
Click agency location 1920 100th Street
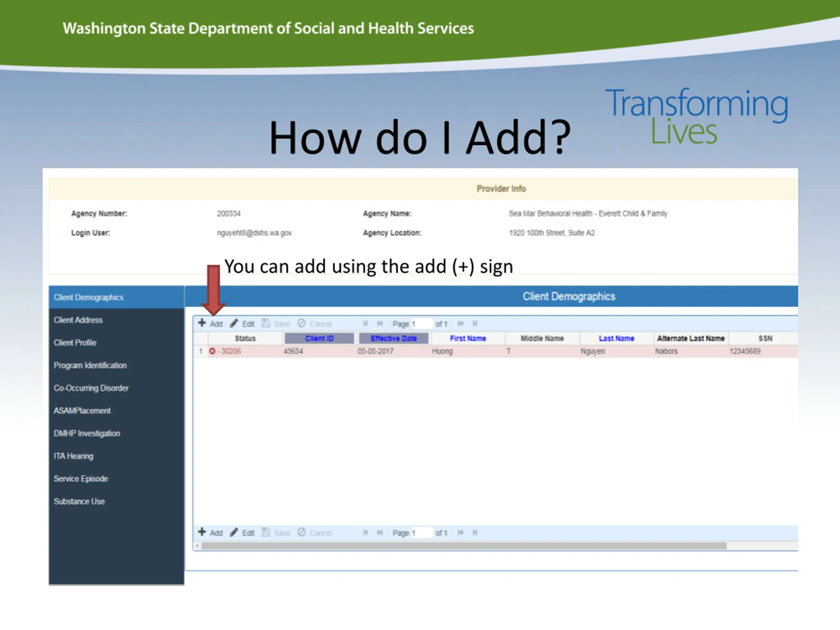[x=552, y=233]
